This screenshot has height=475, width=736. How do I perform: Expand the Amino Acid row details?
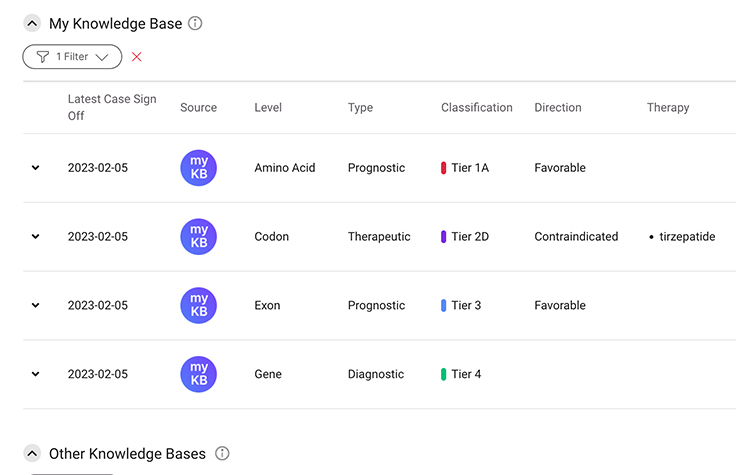(36, 168)
